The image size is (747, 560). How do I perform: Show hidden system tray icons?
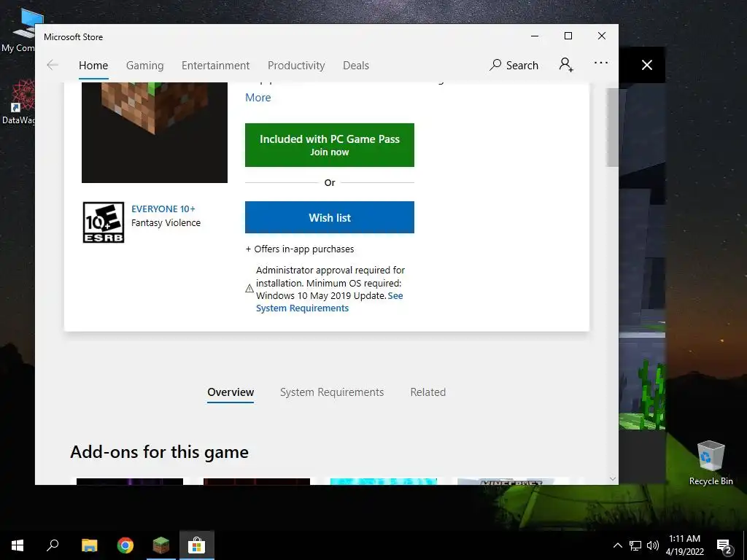coord(617,545)
